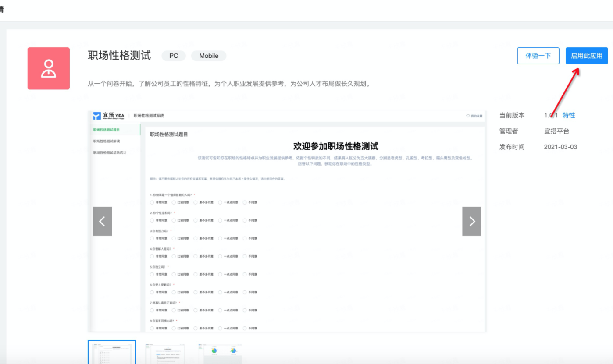Viewport: 613px width, 364px height.
Task: Click the 职场性格测试 app title
Action: pos(119,56)
